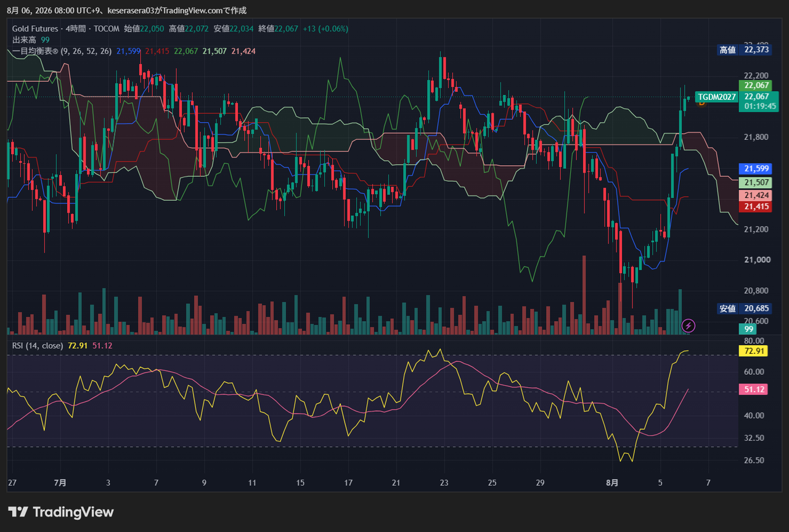
Task: Click pink 51.12 value in the RSI legend
Action: tap(102, 346)
